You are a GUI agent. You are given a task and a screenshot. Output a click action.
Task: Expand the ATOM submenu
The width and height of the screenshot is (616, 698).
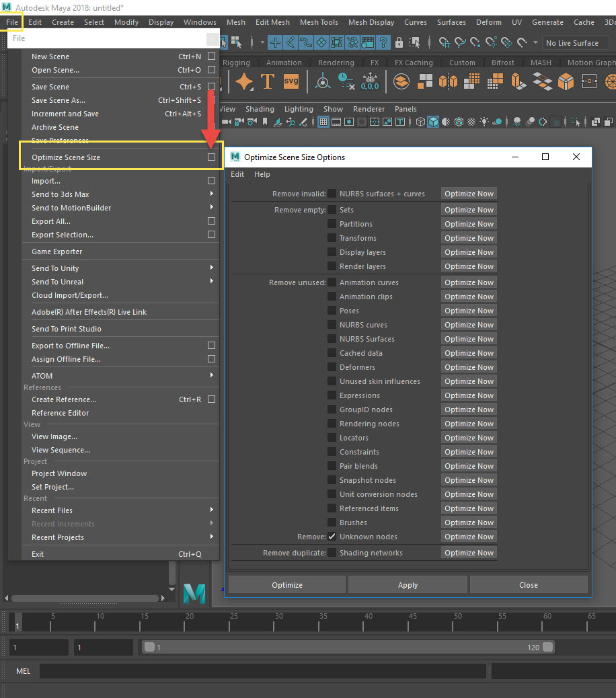[x=120, y=376]
